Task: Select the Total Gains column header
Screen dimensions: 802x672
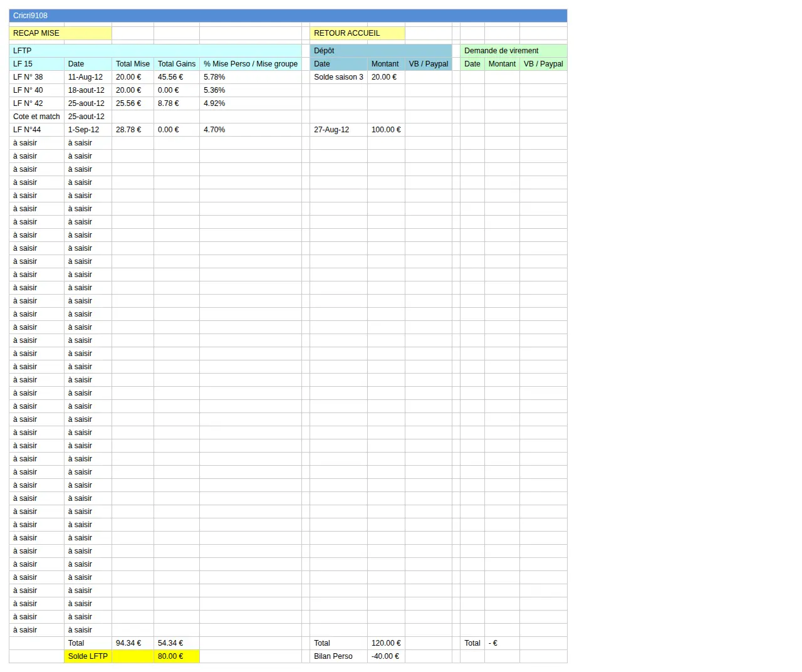Action: [x=177, y=64]
